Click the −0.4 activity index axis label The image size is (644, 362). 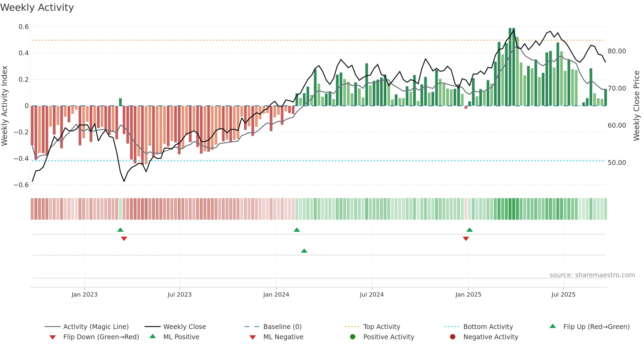click(21, 158)
